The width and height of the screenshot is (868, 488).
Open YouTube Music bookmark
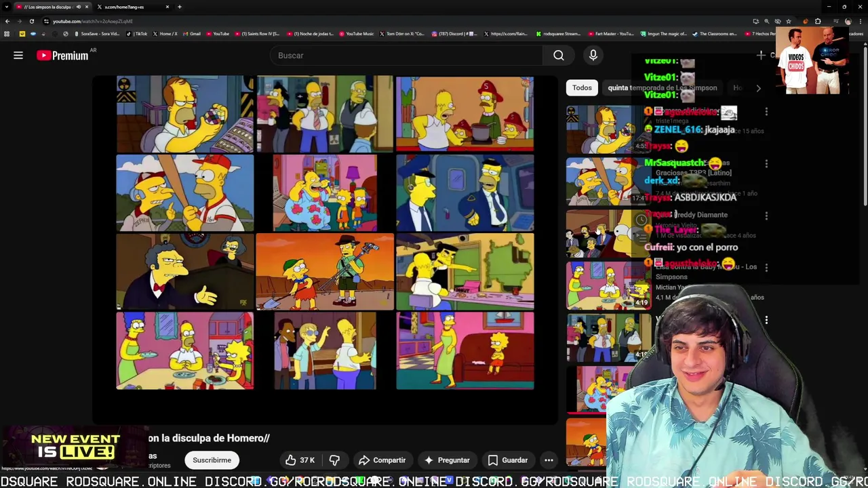click(x=357, y=34)
